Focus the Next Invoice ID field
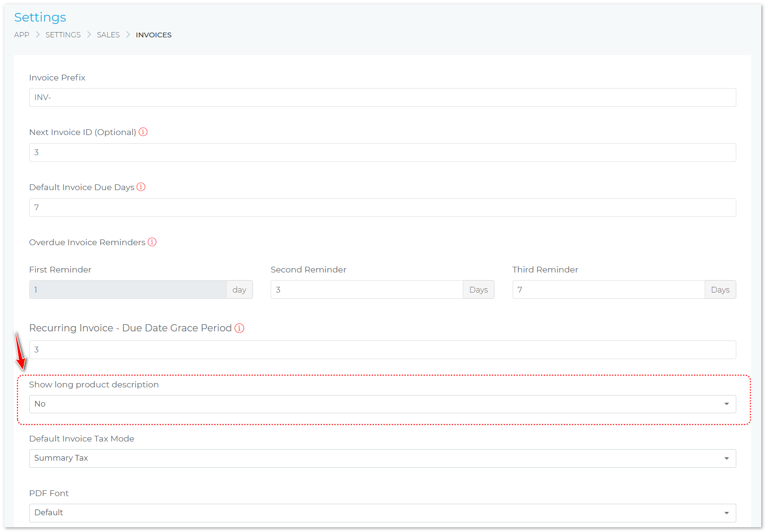Viewport: 766px width, 532px height. click(382, 153)
